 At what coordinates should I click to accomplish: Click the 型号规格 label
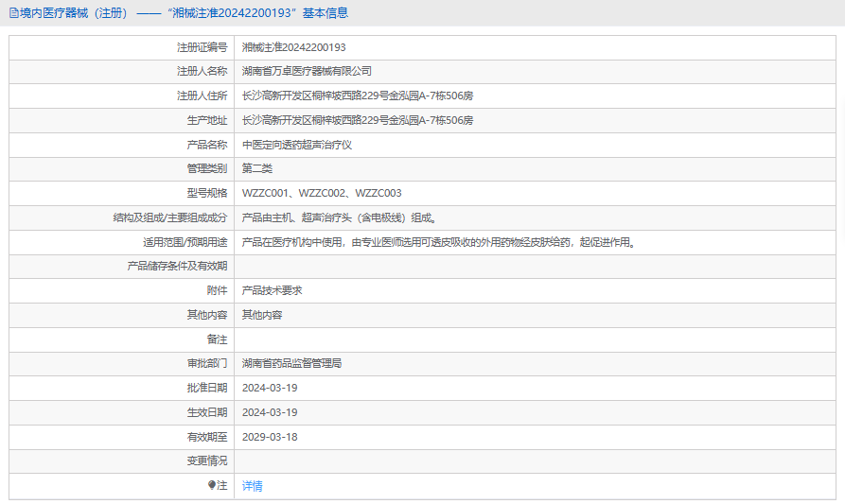tap(207, 193)
